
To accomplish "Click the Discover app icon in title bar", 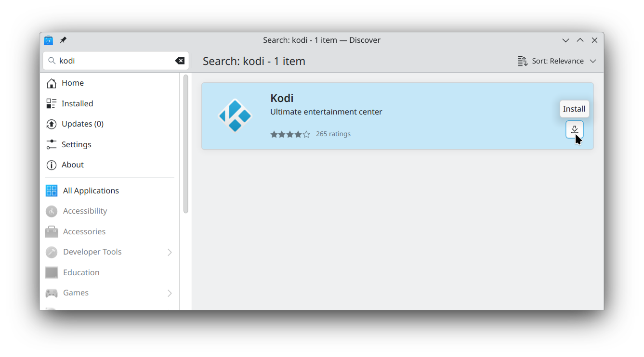I will (48, 40).
